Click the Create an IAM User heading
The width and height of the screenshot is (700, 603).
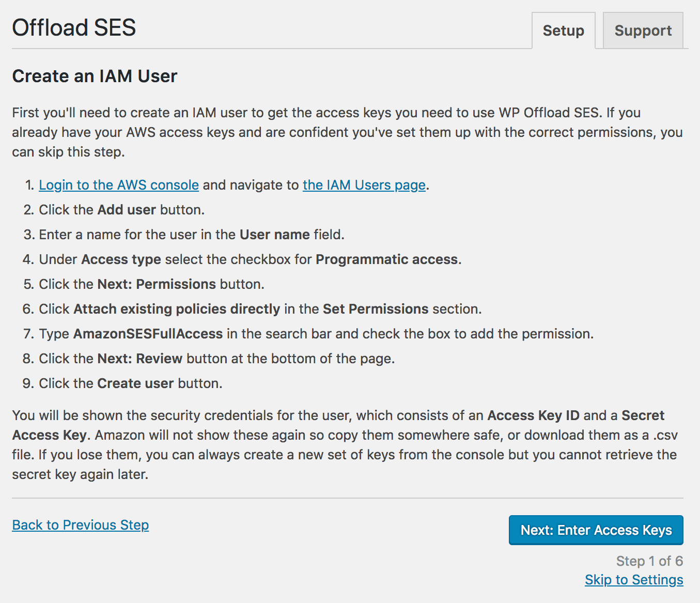tap(95, 76)
